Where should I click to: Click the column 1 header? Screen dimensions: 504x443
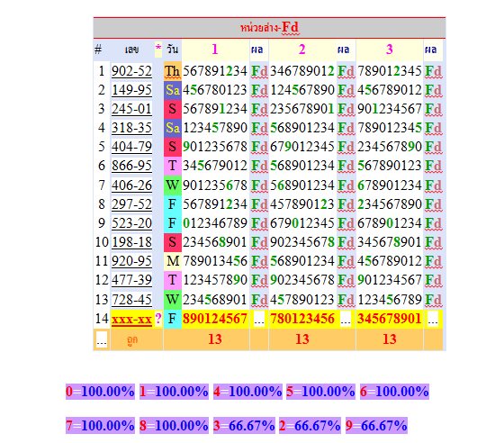[x=215, y=50]
